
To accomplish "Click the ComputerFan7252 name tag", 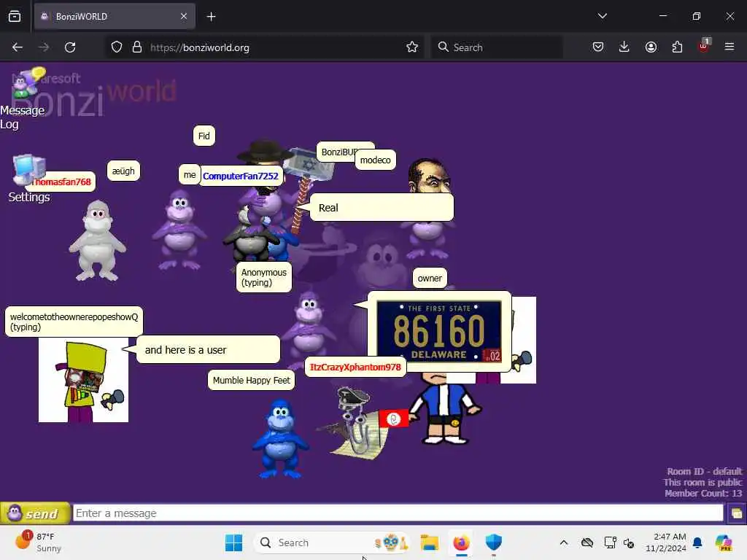I will click(x=241, y=176).
